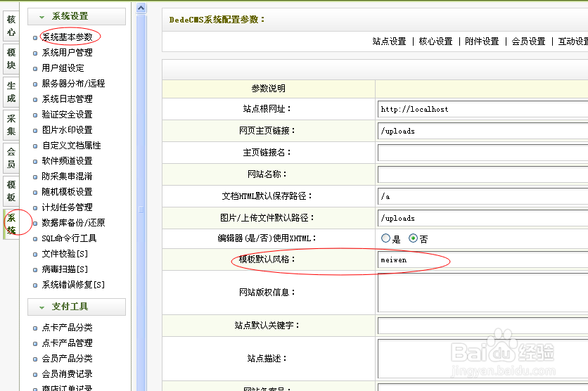588x391 pixels.
Task: Open 图片水印设置 link
Action: [67, 129]
